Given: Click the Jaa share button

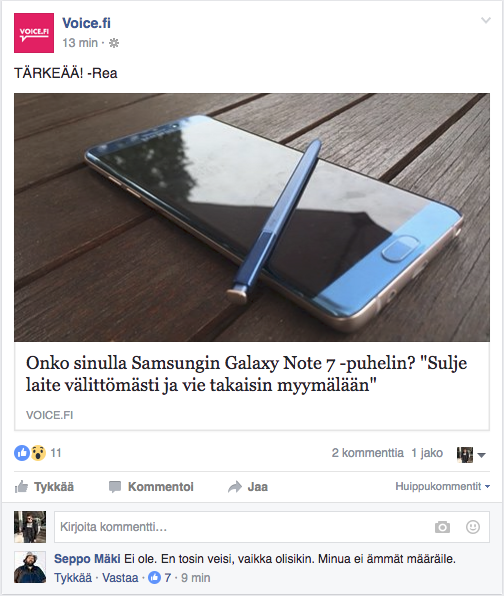Looking at the screenshot, I should click(x=248, y=487).
